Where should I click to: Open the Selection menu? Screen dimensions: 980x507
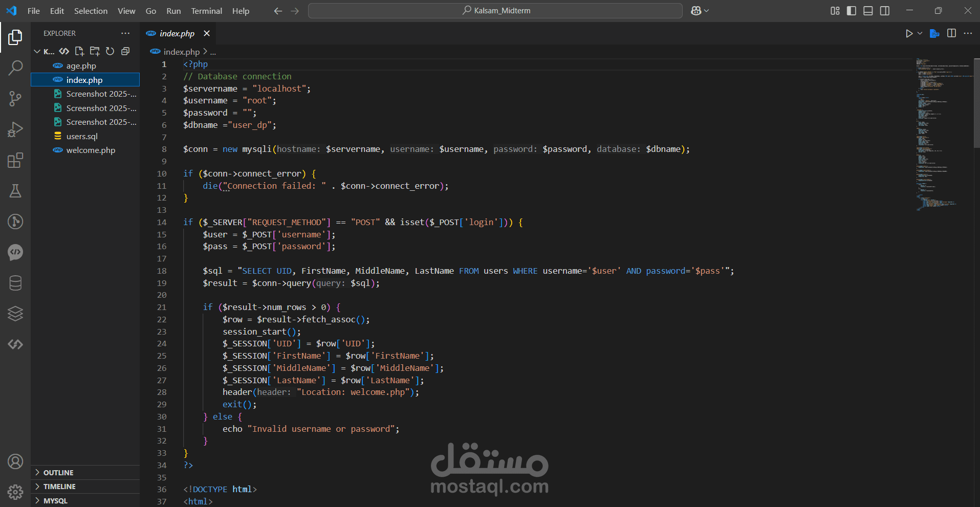[91, 11]
